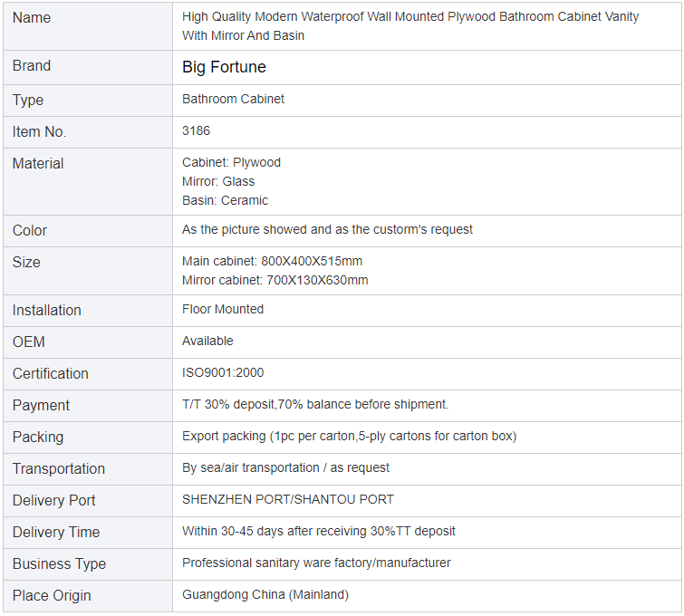Click the Basin: Ceramic material line
The image size is (684, 616).
click(225, 200)
